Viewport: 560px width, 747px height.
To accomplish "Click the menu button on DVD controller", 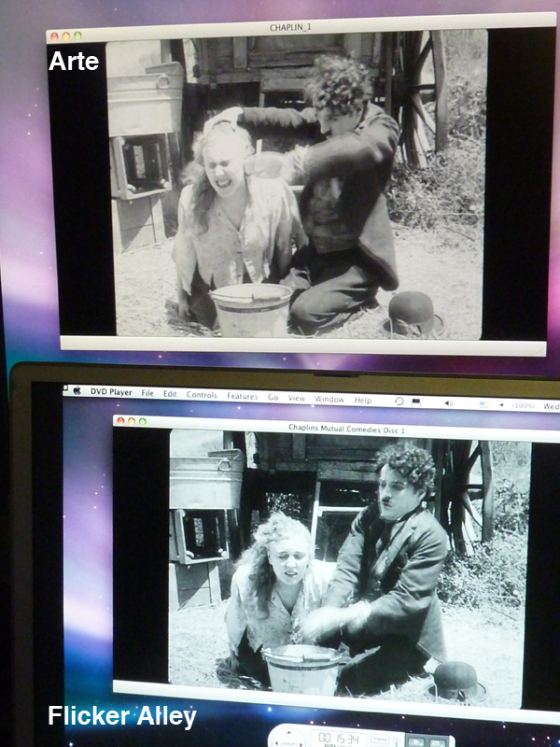I will [x=380, y=739].
